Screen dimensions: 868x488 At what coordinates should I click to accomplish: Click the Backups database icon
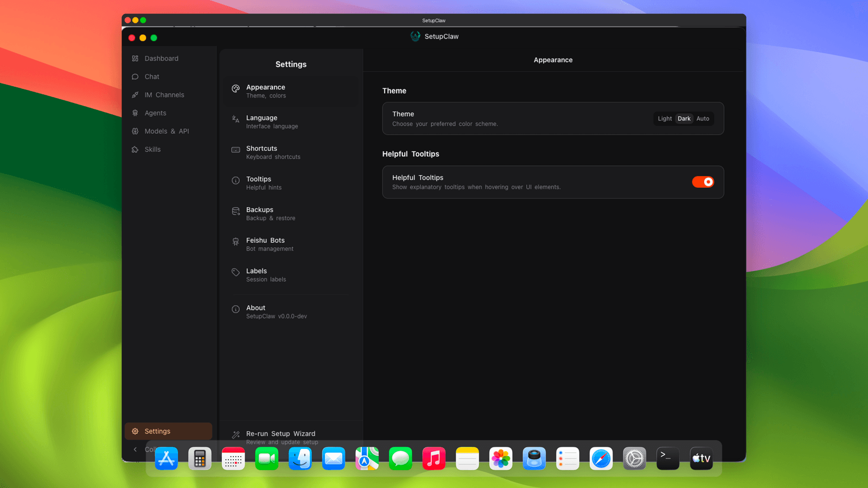pyautogui.click(x=235, y=211)
